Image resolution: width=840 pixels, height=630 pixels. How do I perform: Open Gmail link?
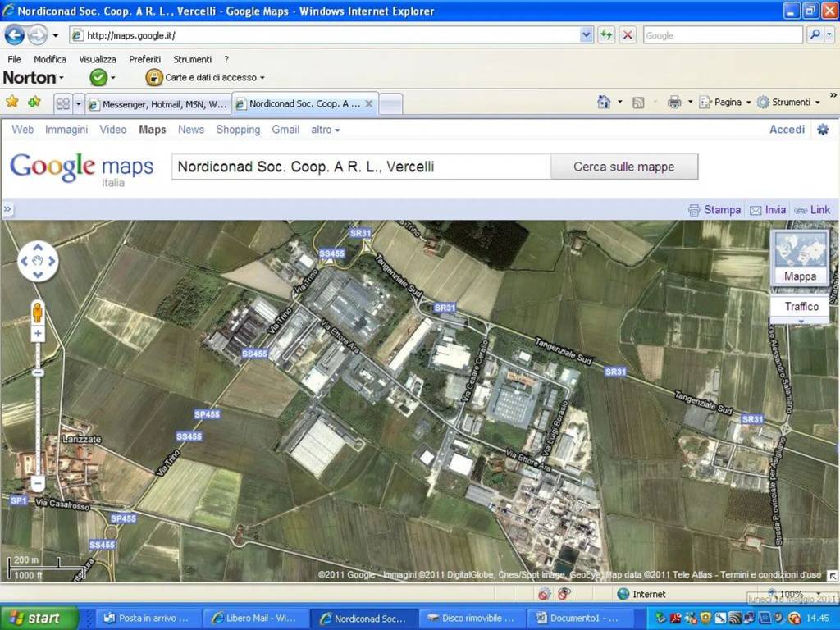click(x=285, y=129)
